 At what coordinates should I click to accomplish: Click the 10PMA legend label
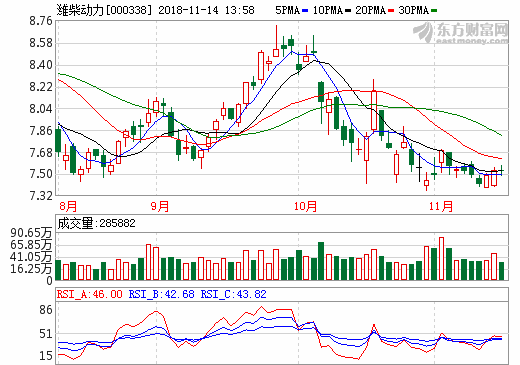pos(328,10)
